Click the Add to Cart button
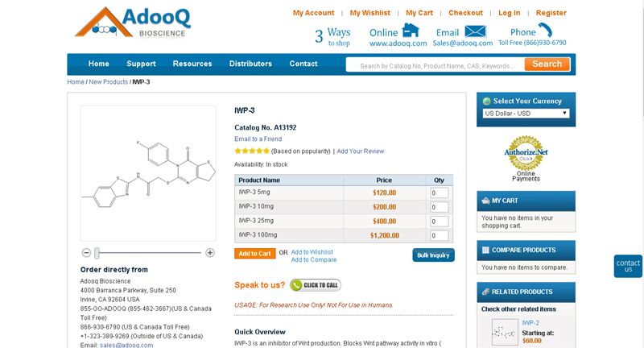 [x=254, y=254]
